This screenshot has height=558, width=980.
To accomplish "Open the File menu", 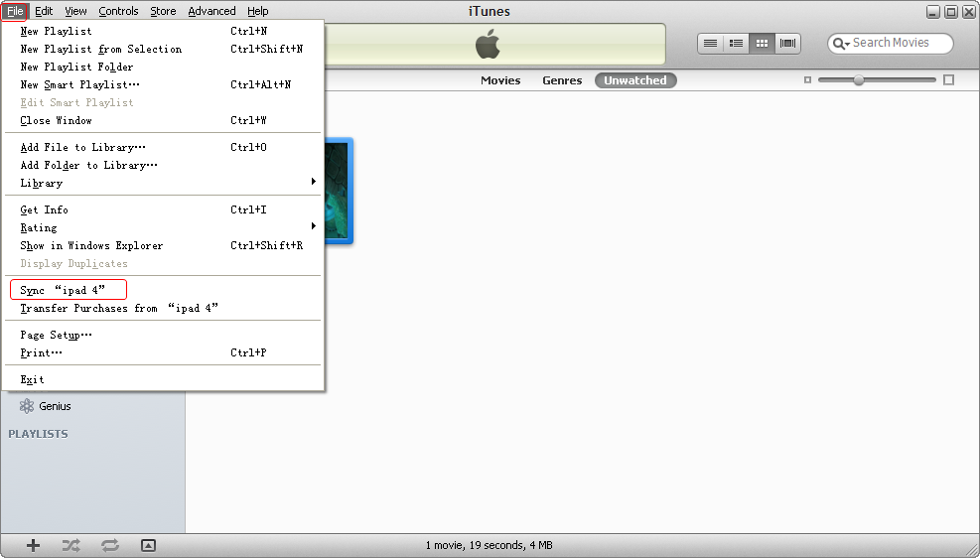I will tap(14, 11).
